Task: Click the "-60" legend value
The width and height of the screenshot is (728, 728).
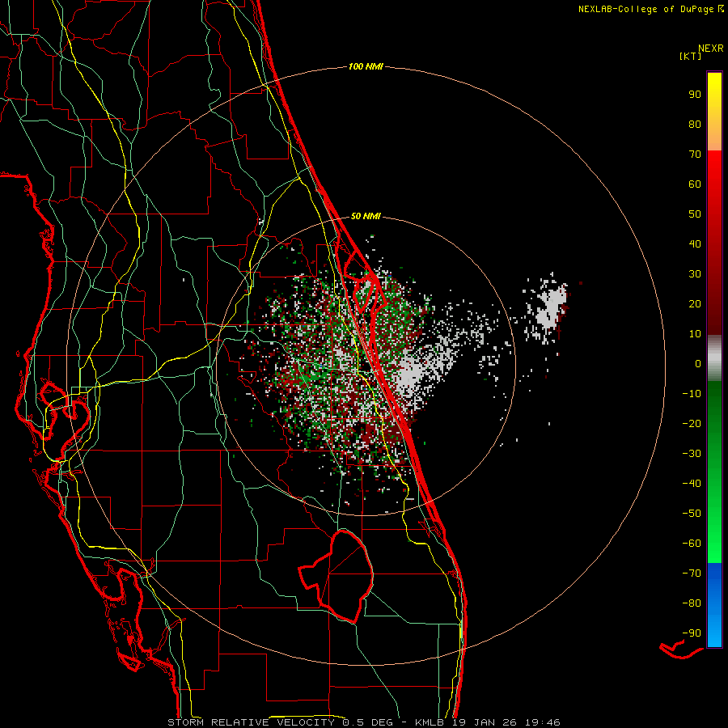Action: coord(692,544)
